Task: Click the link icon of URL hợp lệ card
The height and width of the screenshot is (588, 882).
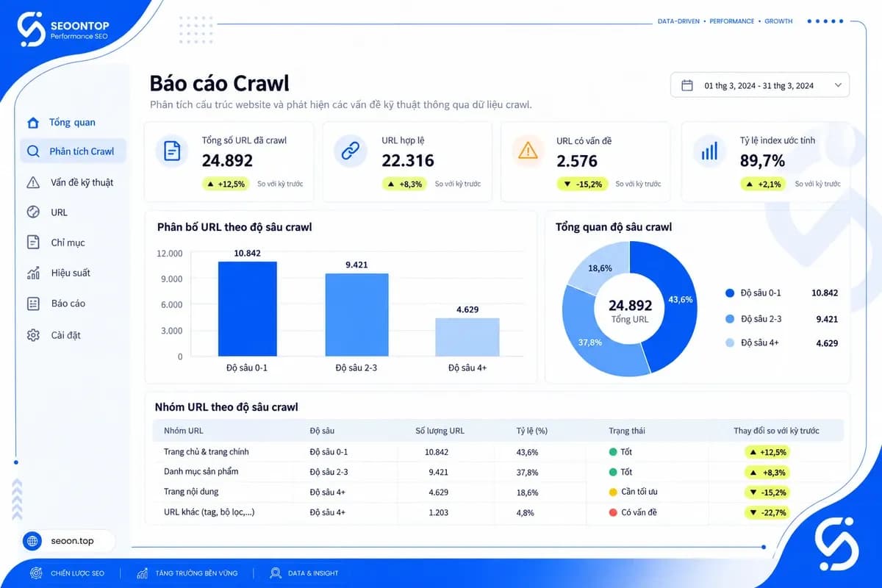Action: tap(350, 151)
